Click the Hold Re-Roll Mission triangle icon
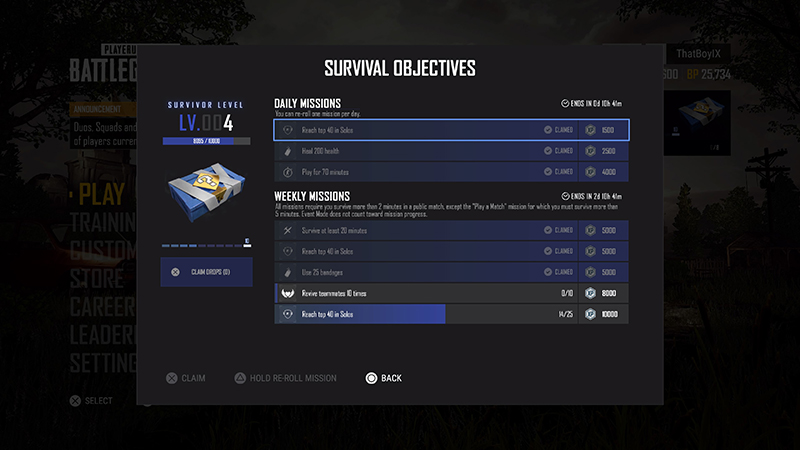The image size is (800, 450). tap(240, 378)
